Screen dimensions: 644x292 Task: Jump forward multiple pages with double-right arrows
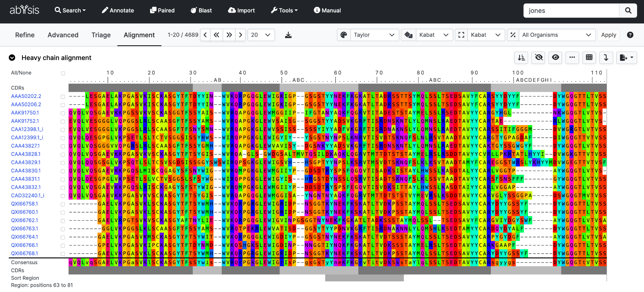coord(229,35)
